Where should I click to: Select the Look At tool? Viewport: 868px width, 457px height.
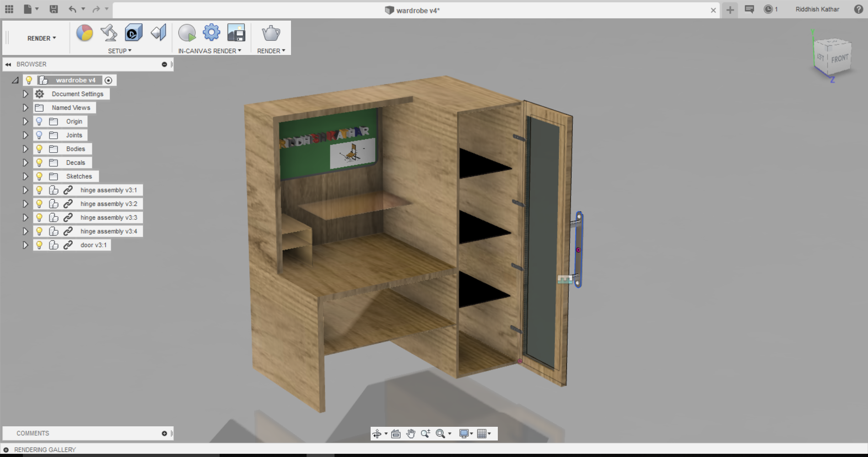pos(396,434)
